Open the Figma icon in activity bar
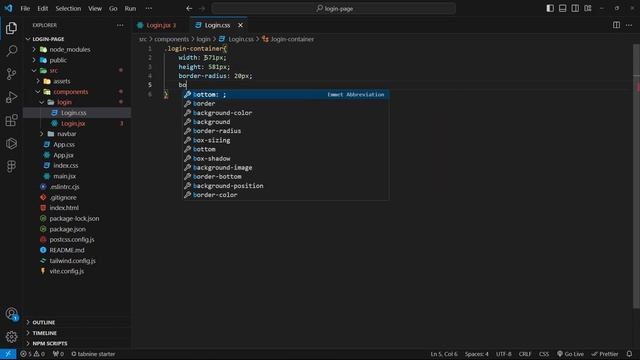 pyautogui.click(x=11, y=166)
